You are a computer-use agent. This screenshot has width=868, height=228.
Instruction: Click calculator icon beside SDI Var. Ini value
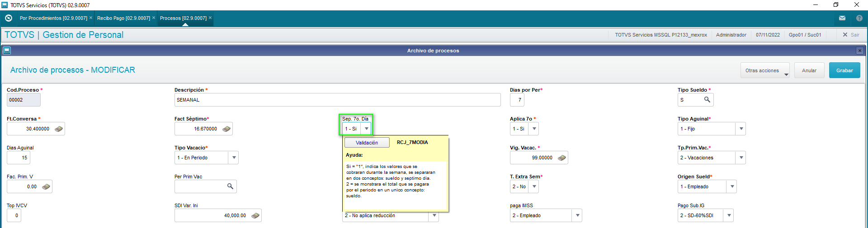coord(255,215)
